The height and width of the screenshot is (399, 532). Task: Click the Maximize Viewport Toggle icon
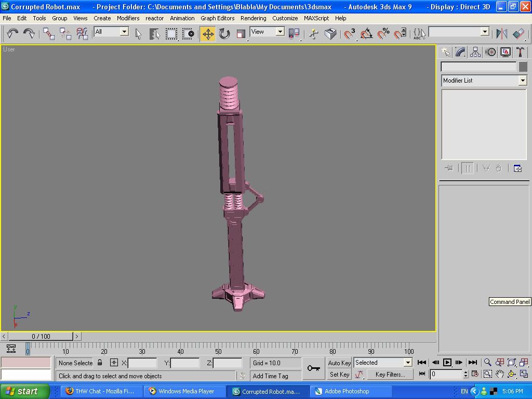(x=524, y=374)
